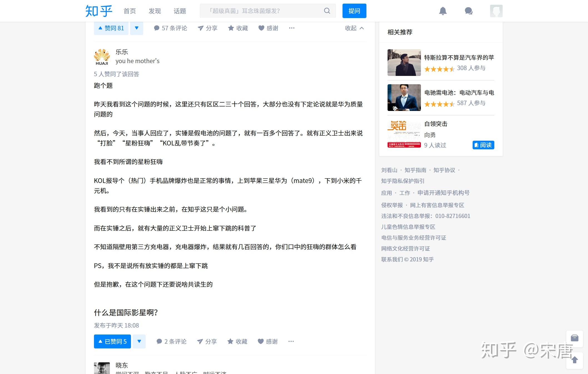Image resolution: width=588 pixels, height=374 pixels.
Task: Collapse the answer using 收起
Action: pos(354,28)
